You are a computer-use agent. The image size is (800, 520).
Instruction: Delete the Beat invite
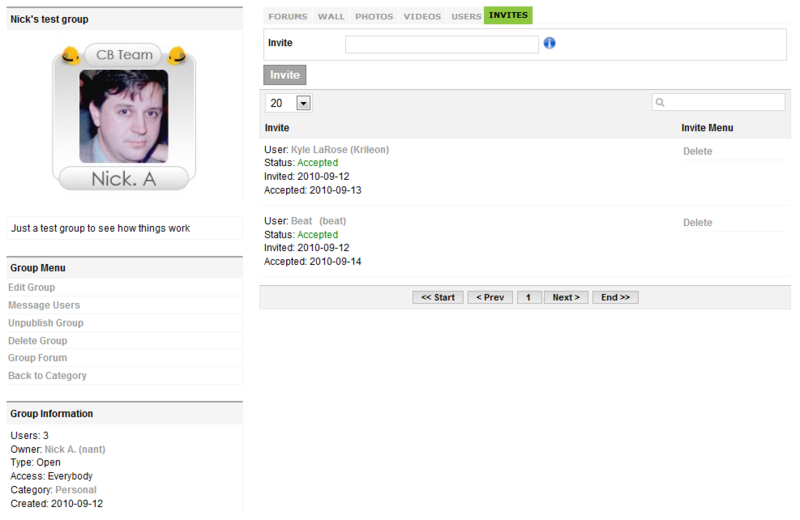tap(697, 222)
